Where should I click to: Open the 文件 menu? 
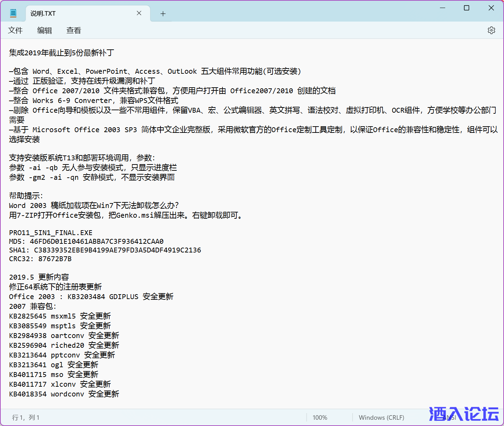point(15,30)
